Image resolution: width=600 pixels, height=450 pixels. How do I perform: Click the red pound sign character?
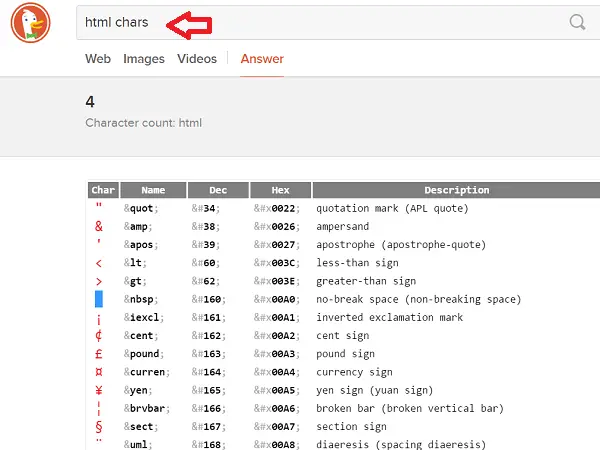[x=99, y=354]
